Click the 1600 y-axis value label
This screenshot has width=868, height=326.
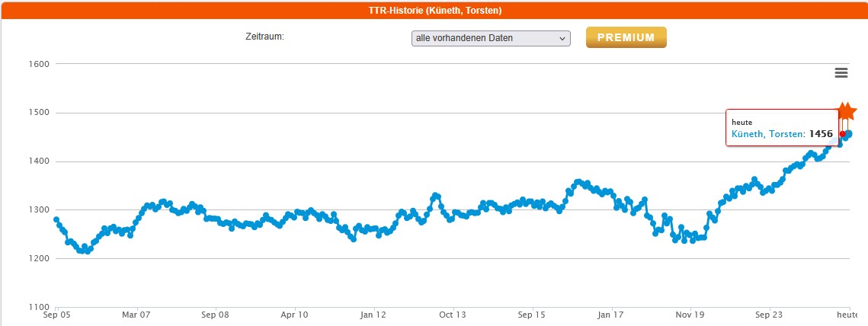[x=39, y=64]
